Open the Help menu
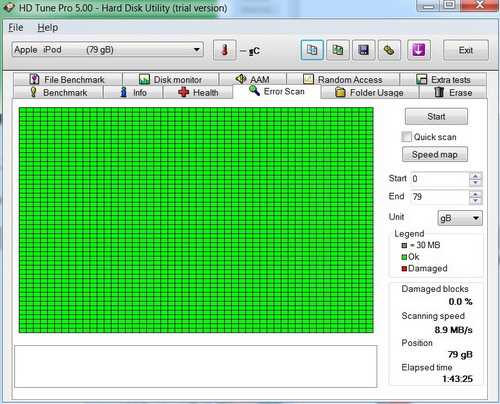 [47, 27]
